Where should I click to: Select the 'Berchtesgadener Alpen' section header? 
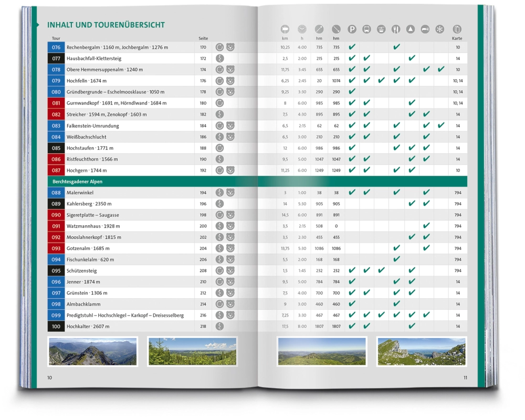click(77, 182)
